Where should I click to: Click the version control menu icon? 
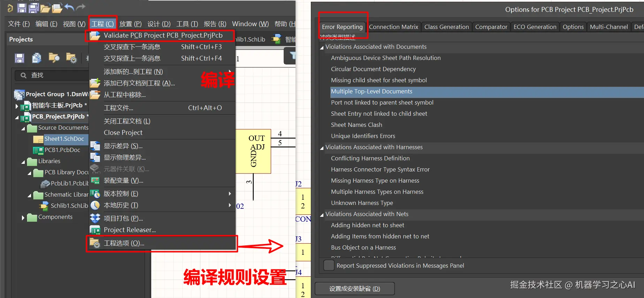tap(95, 193)
